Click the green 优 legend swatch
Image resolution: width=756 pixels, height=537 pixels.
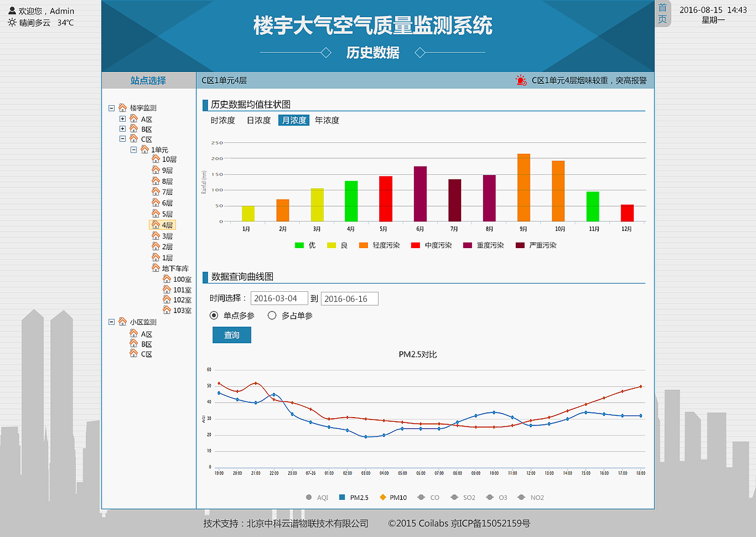(x=299, y=245)
